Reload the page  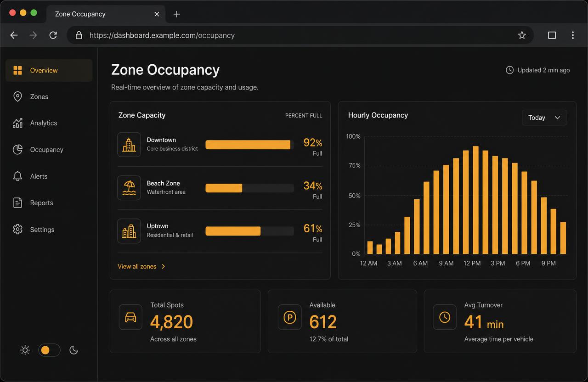point(53,35)
